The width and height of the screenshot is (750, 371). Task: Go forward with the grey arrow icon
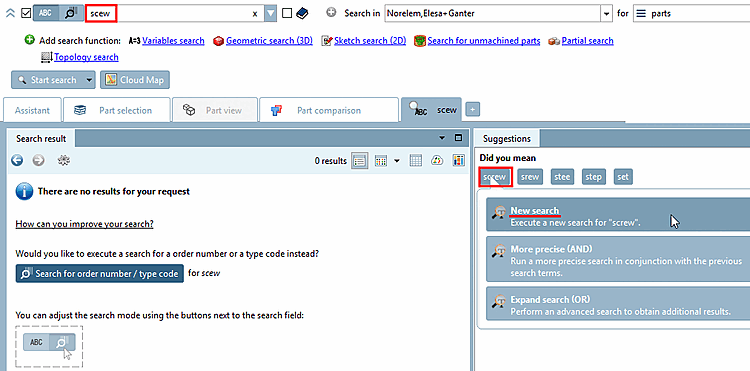click(x=38, y=161)
